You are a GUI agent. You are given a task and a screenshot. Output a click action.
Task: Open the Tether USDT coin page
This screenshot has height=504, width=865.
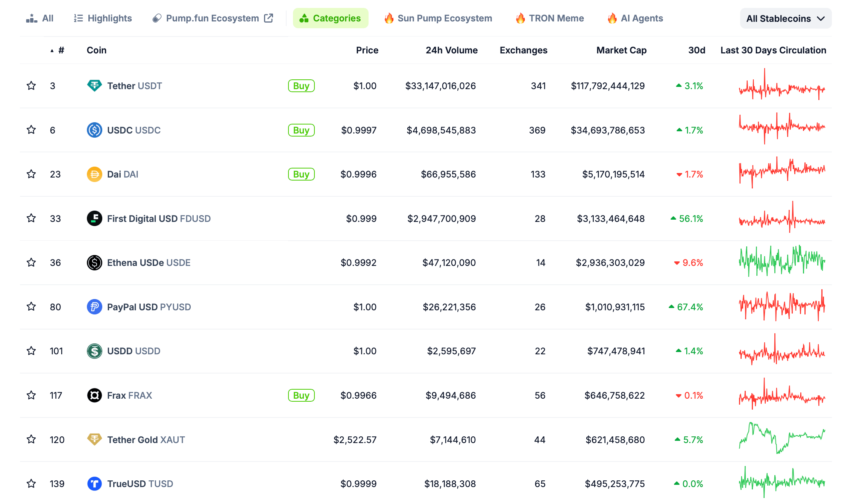coord(135,86)
